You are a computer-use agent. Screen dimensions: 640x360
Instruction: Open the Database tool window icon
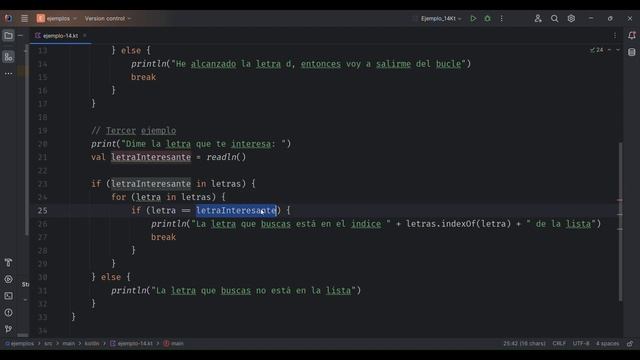pyautogui.click(x=632, y=52)
